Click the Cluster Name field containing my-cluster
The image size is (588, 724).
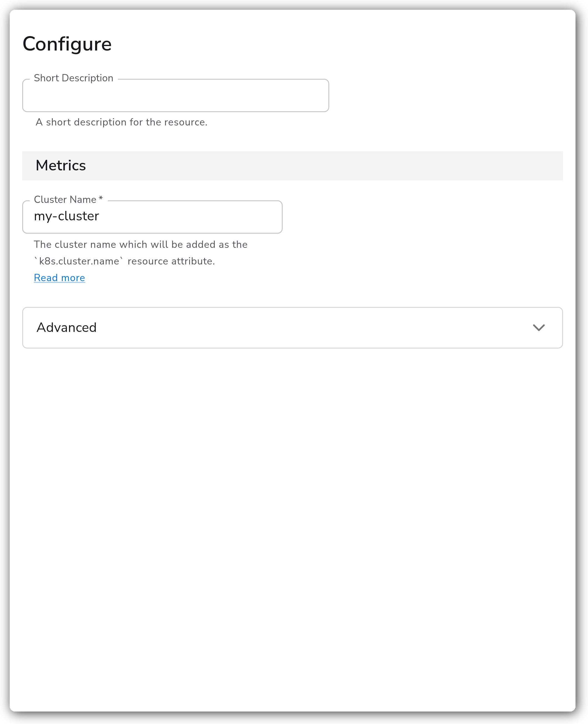(x=153, y=217)
